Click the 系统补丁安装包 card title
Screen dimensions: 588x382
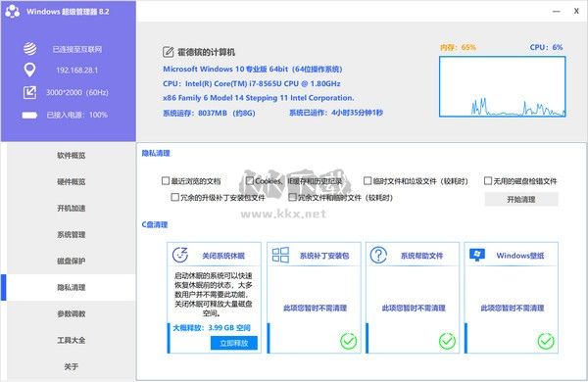324,256
